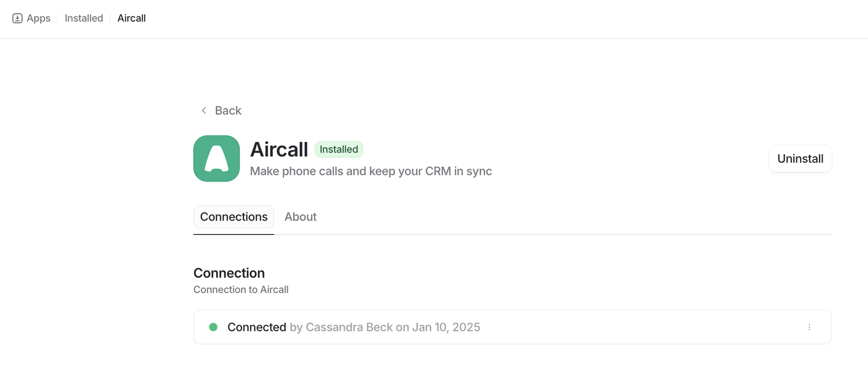868x381 pixels.
Task: Click the Connection section heading
Action: [x=229, y=273]
